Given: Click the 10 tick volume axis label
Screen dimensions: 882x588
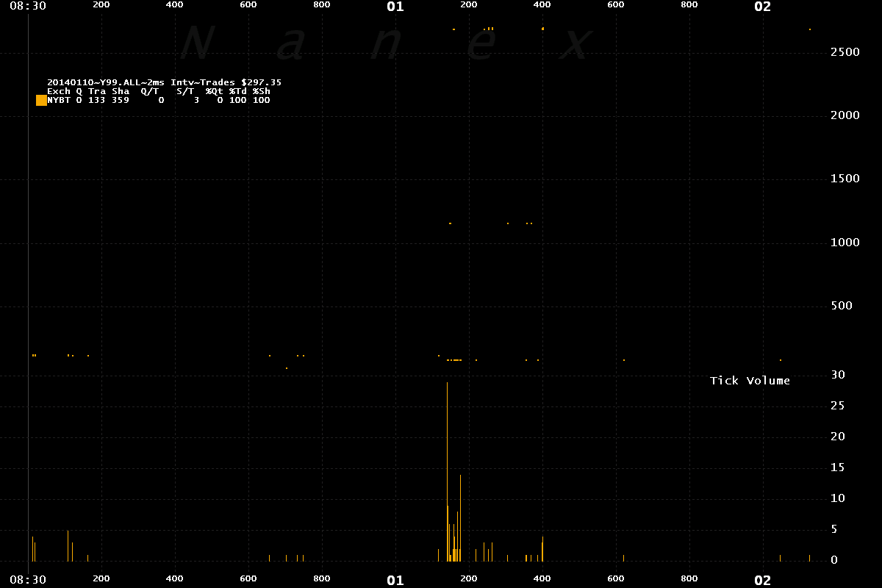Looking at the screenshot, I should point(838,498).
